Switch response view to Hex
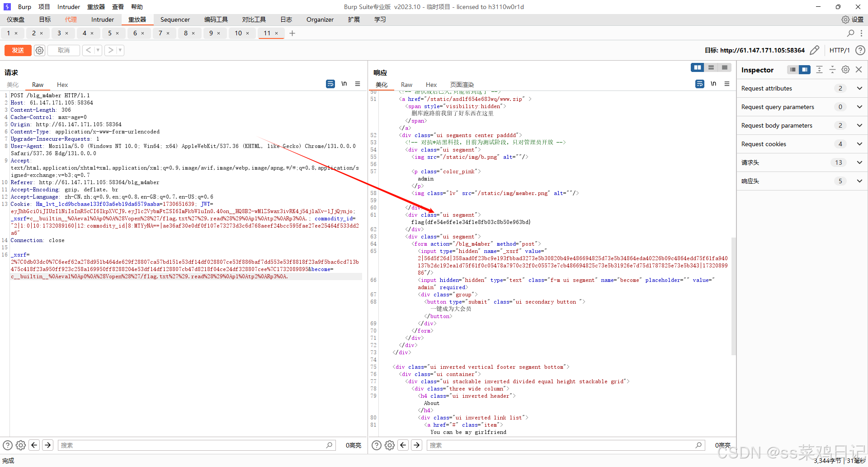The width and height of the screenshot is (868, 467). [x=431, y=85]
